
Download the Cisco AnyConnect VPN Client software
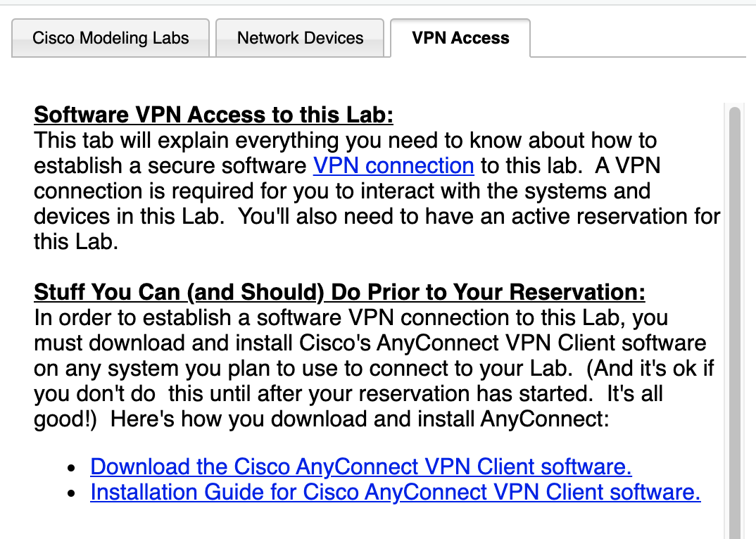click(361, 467)
